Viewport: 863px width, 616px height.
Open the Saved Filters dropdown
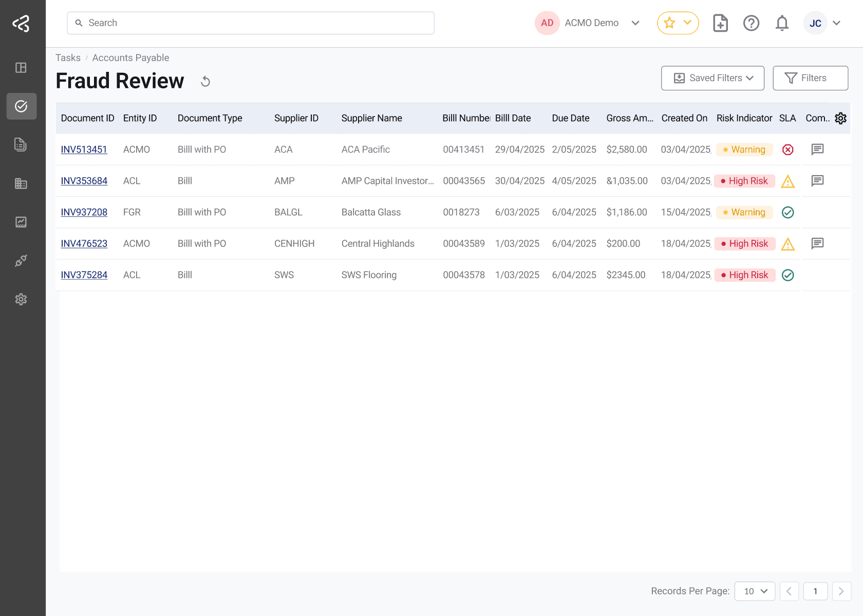pos(712,78)
